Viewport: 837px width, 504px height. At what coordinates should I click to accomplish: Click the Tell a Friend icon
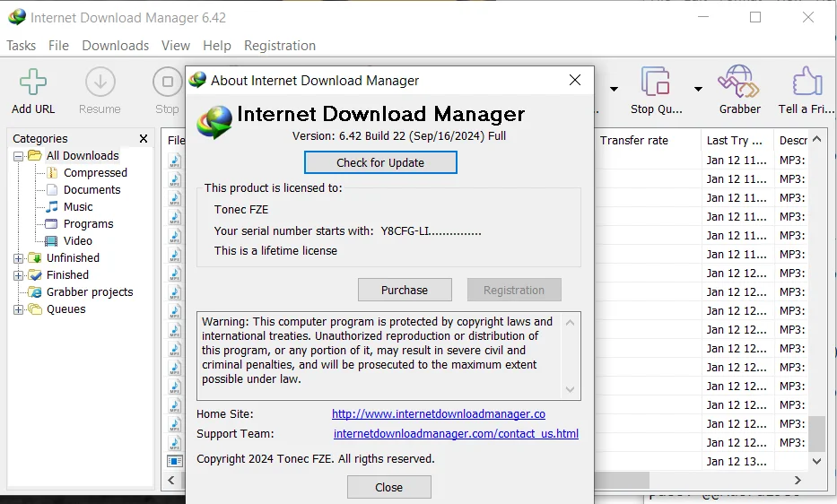(807, 81)
